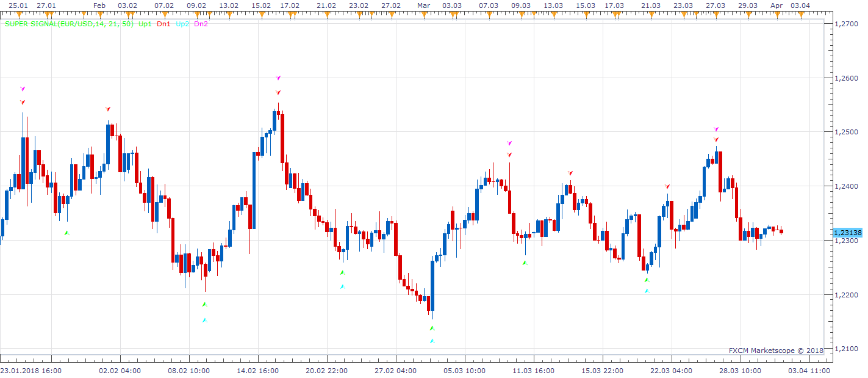Click the green up arrow below the 09.02 low
This screenshot has height=378, width=868.
205,304
